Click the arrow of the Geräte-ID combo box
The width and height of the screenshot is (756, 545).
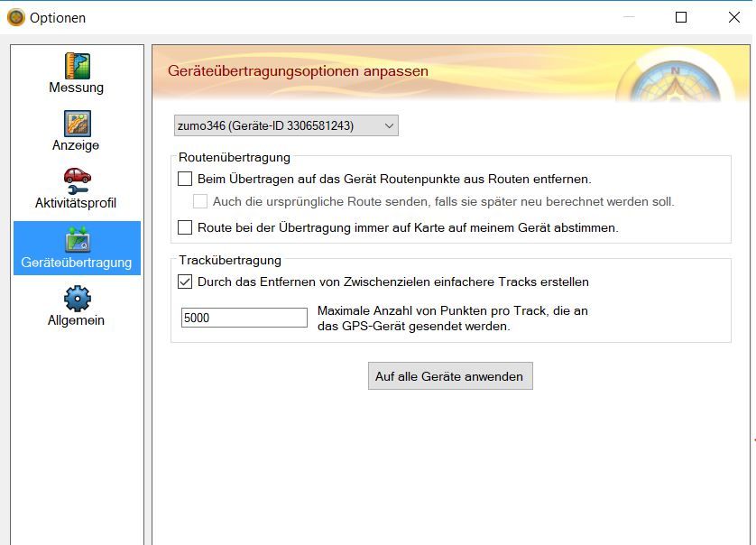[x=389, y=126]
